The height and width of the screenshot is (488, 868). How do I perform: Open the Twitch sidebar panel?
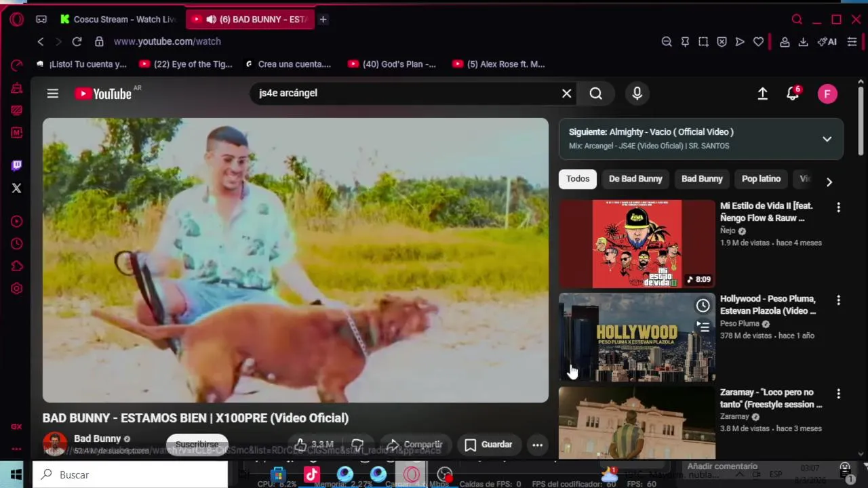coord(17,165)
